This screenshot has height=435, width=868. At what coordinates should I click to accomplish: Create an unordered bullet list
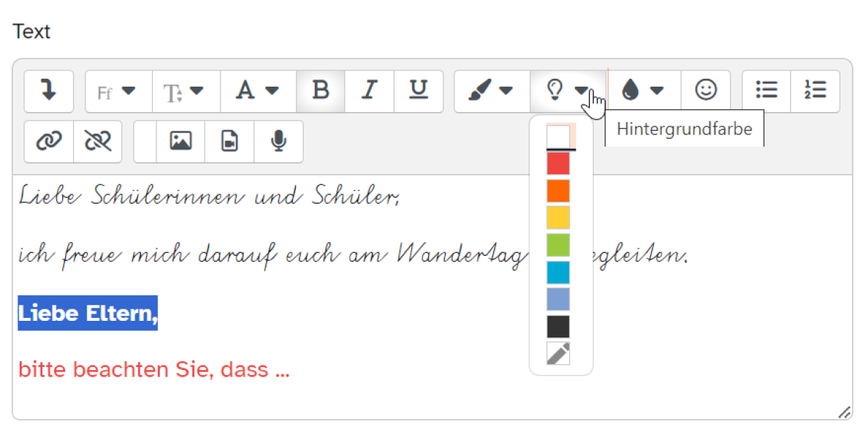coord(767,91)
